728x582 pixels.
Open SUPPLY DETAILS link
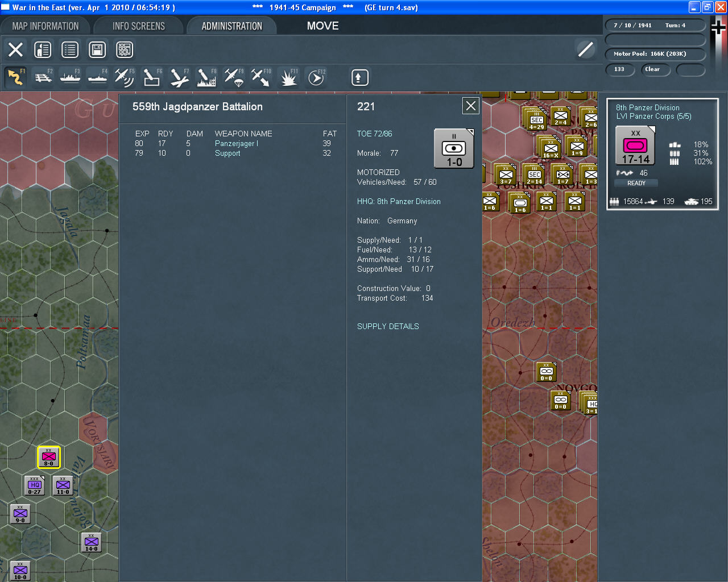388,326
